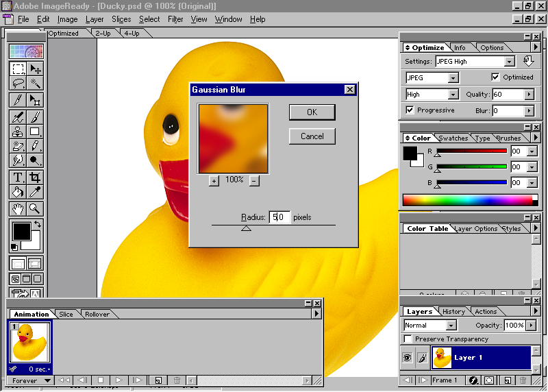548x392 pixels.
Task: Select the Paint Bucket tool
Action: click(x=18, y=192)
